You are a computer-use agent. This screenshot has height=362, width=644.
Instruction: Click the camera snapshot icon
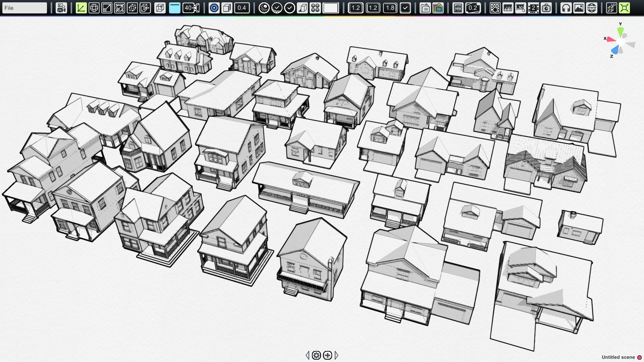[546, 7]
